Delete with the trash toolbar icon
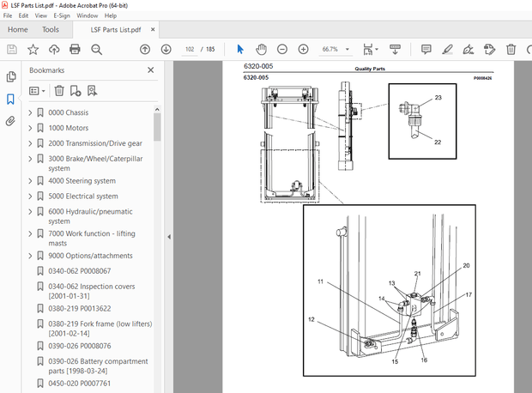Screen dimensions: 532x393 pyautogui.click(x=511, y=50)
